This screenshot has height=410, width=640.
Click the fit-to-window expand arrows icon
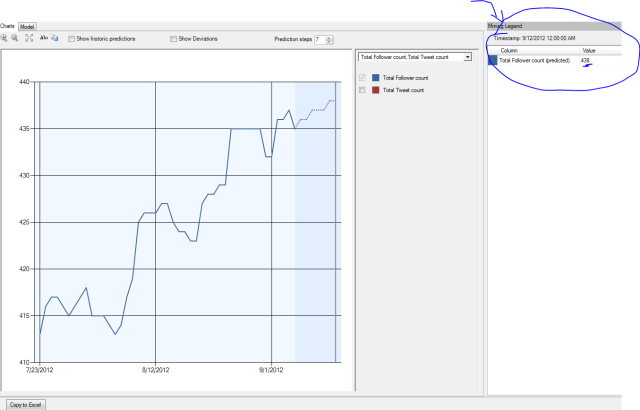(29, 38)
